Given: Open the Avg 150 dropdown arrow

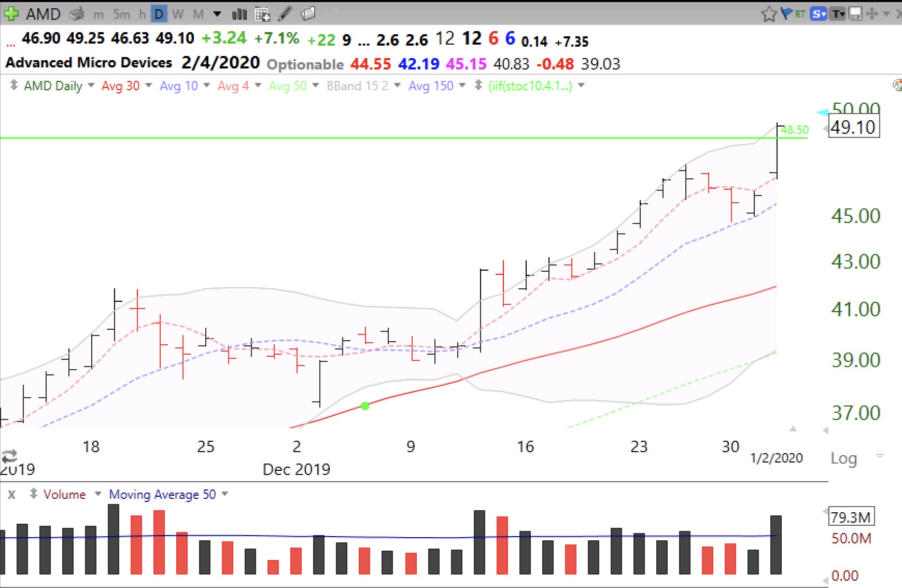Looking at the screenshot, I should click(462, 85).
